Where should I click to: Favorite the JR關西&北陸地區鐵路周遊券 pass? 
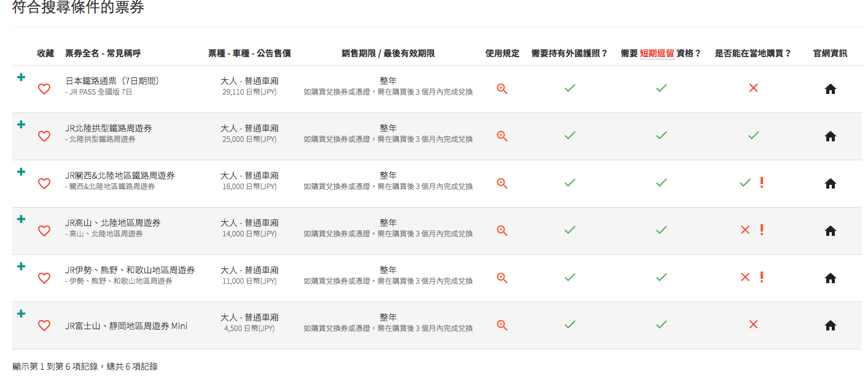click(x=44, y=184)
